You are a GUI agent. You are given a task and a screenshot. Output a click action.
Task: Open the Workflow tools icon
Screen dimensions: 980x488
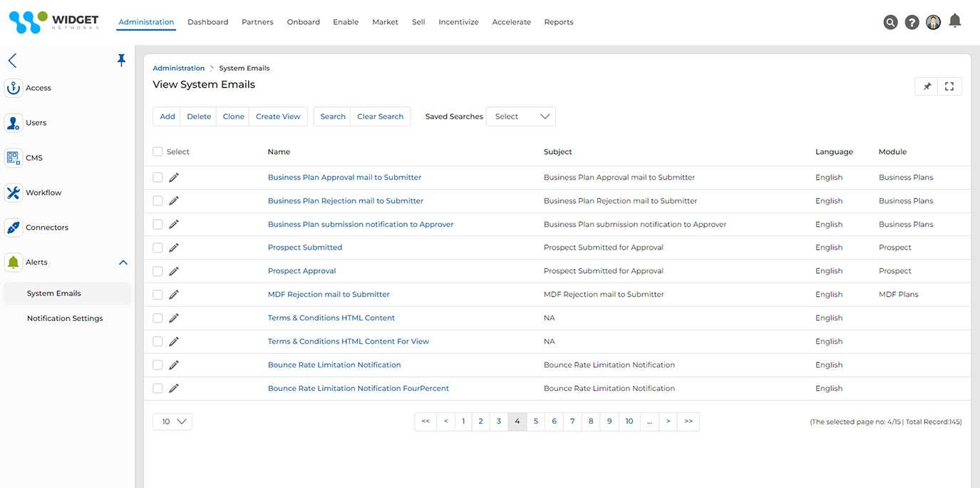pyautogui.click(x=14, y=193)
